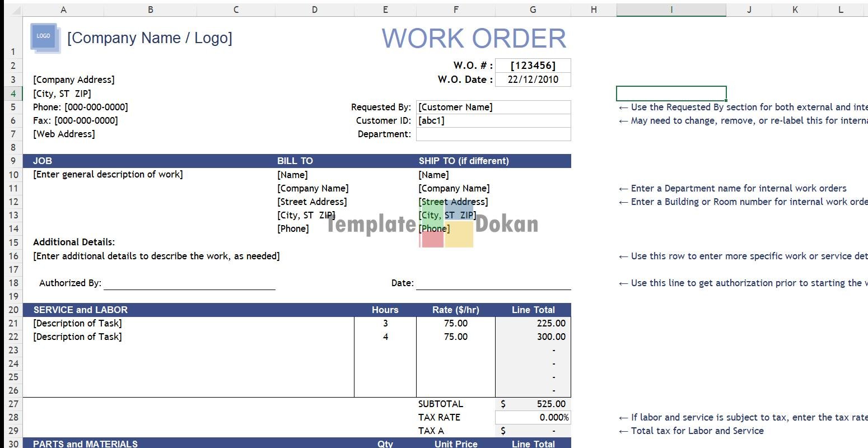868x448 pixels.
Task: Click the [Enter general description of work] cell
Action: (108, 174)
